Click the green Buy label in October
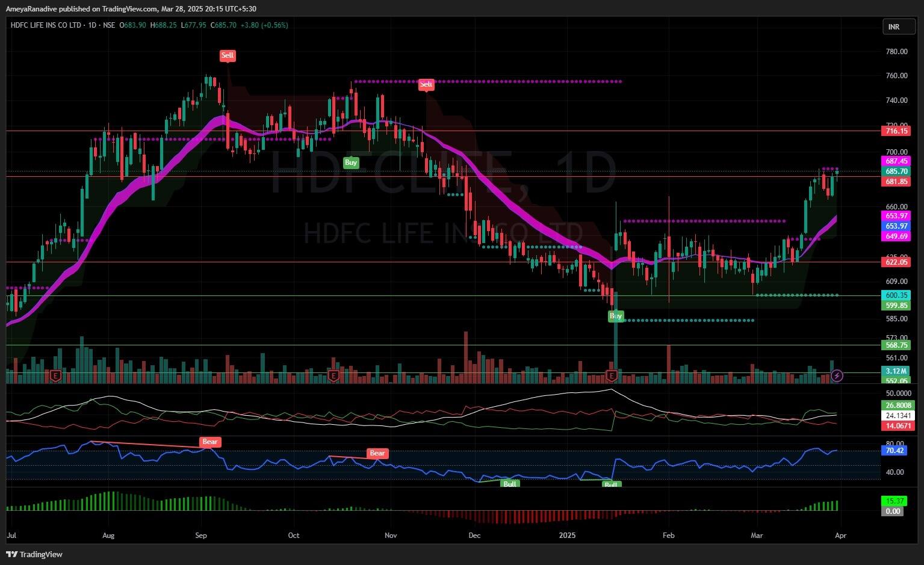 [x=350, y=162]
